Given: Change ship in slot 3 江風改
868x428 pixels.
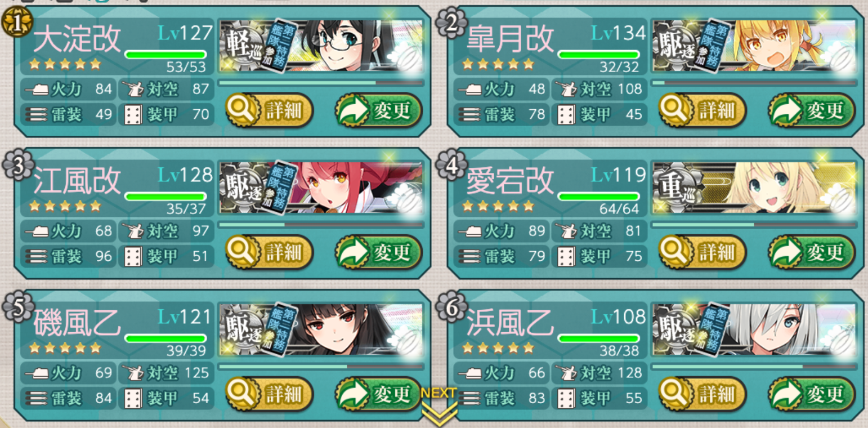Looking at the screenshot, I should (x=378, y=252).
